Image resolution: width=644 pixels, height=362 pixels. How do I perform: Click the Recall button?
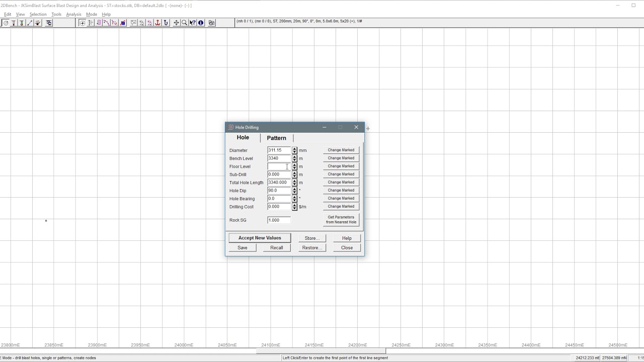pyautogui.click(x=276, y=248)
